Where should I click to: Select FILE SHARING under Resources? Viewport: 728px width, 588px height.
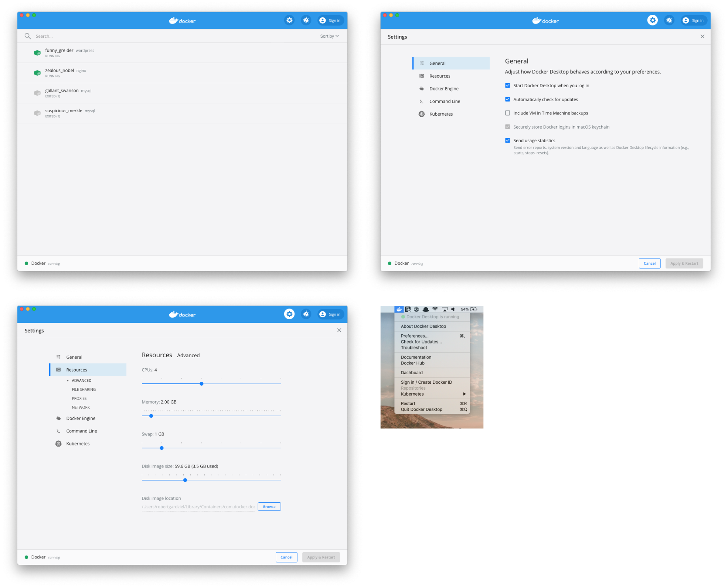click(84, 389)
